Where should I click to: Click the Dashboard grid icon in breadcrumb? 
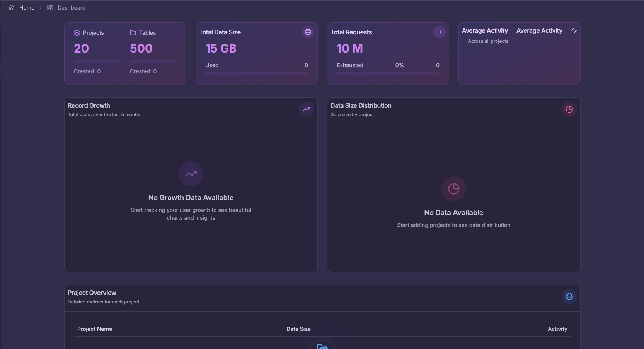click(50, 8)
